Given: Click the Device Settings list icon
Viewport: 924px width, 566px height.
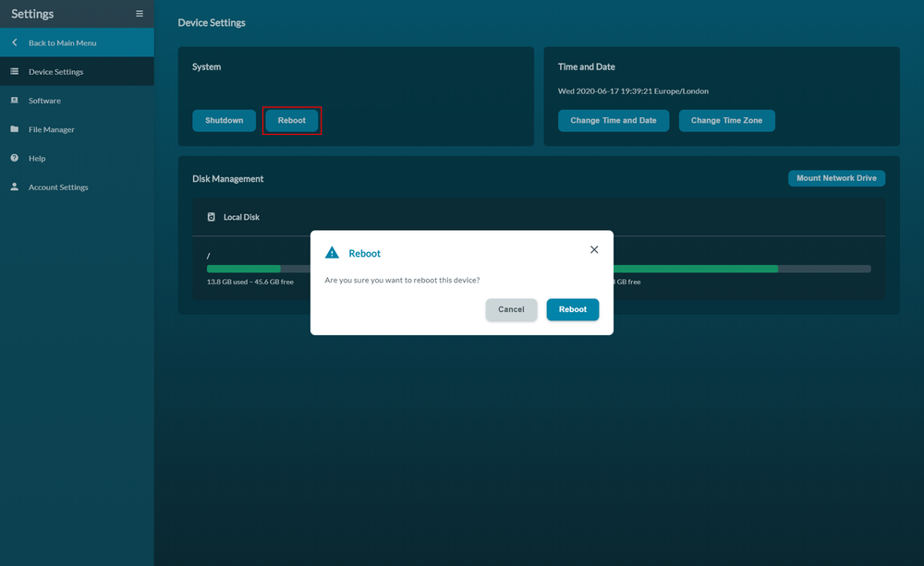Looking at the screenshot, I should [15, 71].
